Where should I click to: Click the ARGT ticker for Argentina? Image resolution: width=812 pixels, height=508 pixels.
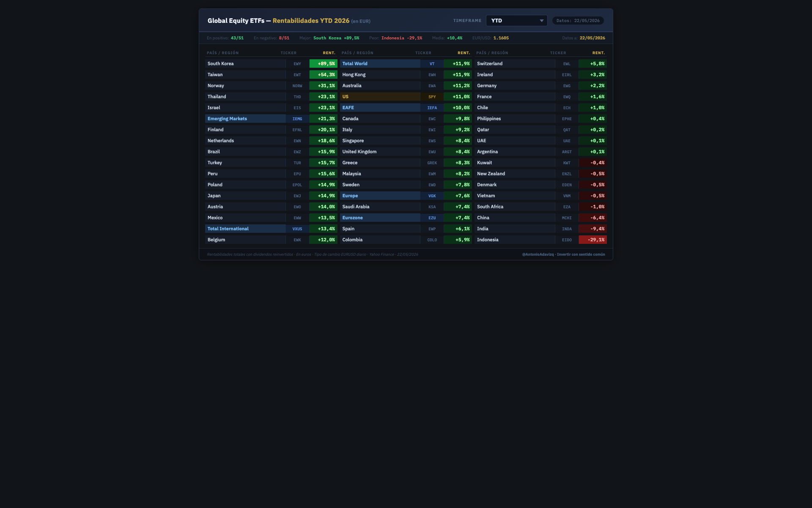pos(567,152)
